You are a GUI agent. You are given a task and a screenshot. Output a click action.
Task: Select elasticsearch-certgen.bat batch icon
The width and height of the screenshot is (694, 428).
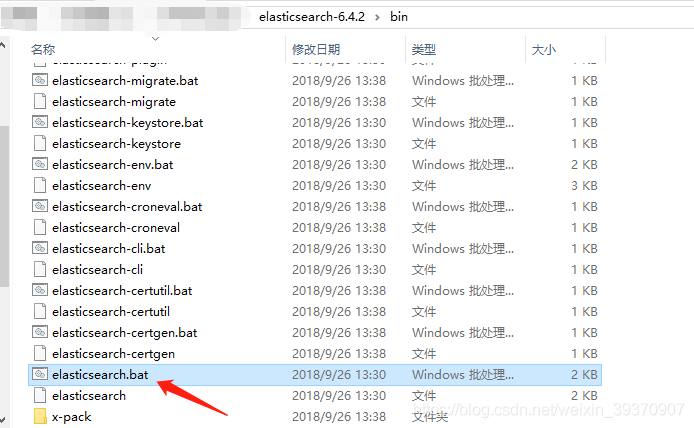pos(40,332)
